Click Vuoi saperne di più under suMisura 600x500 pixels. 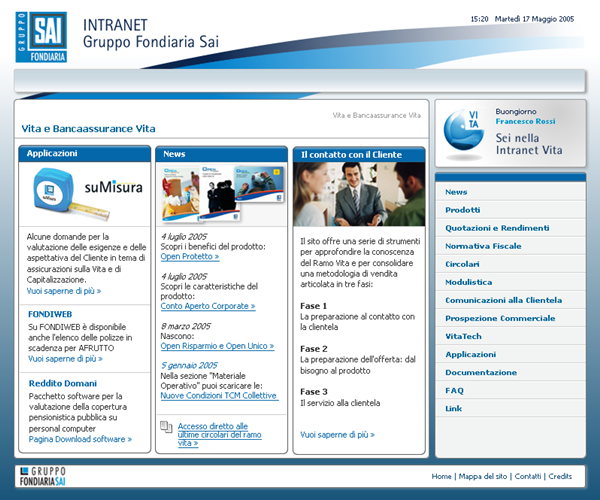pyautogui.click(x=64, y=291)
